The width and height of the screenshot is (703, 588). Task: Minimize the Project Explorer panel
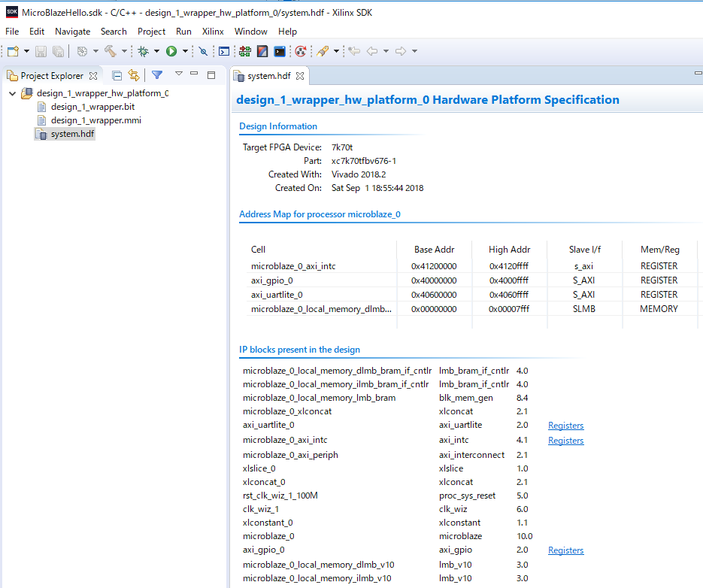tap(194, 74)
